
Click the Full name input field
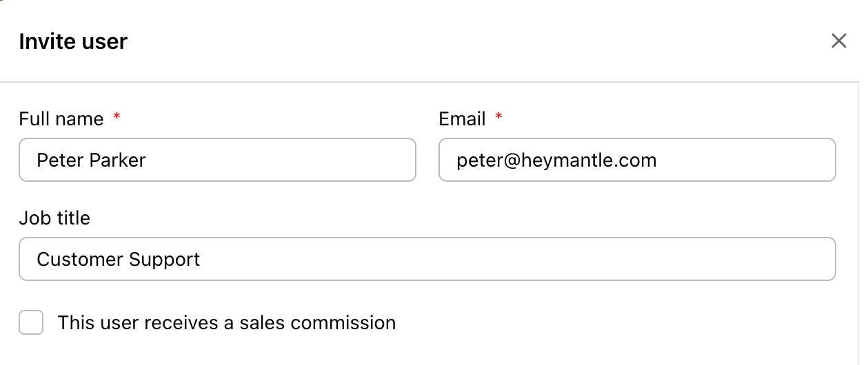(217, 160)
